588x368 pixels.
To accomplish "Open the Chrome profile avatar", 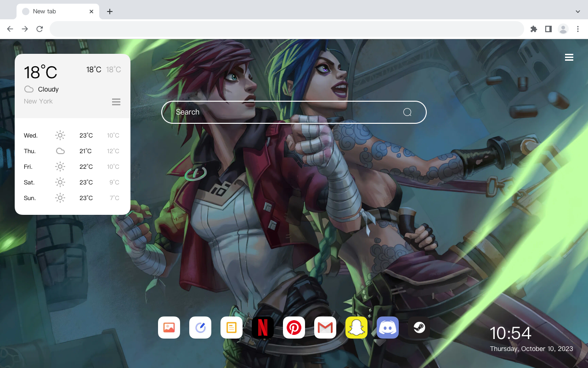I will pyautogui.click(x=563, y=29).
